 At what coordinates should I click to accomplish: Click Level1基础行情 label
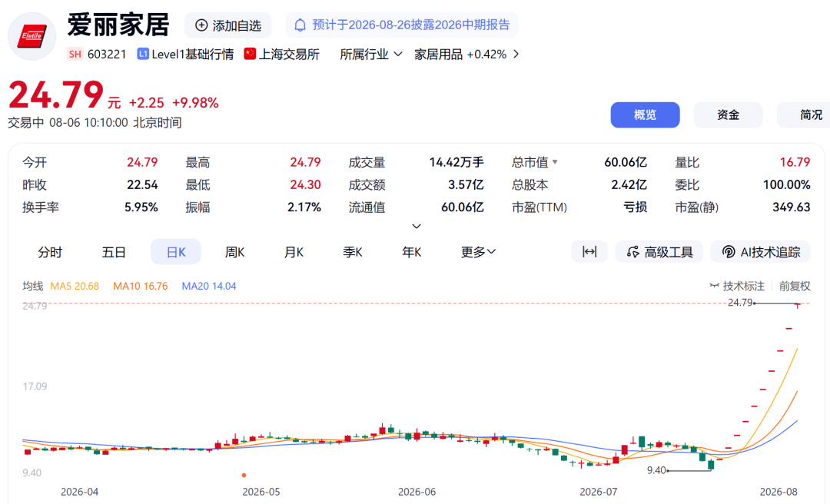coord(193,54)
